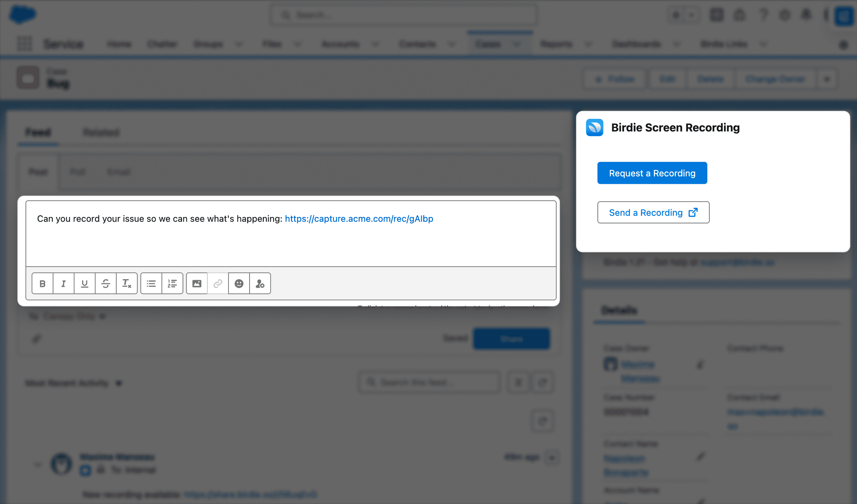Insert a numbered list
The height and width of the screenshot is (504, 857).
tap(173, 283)
